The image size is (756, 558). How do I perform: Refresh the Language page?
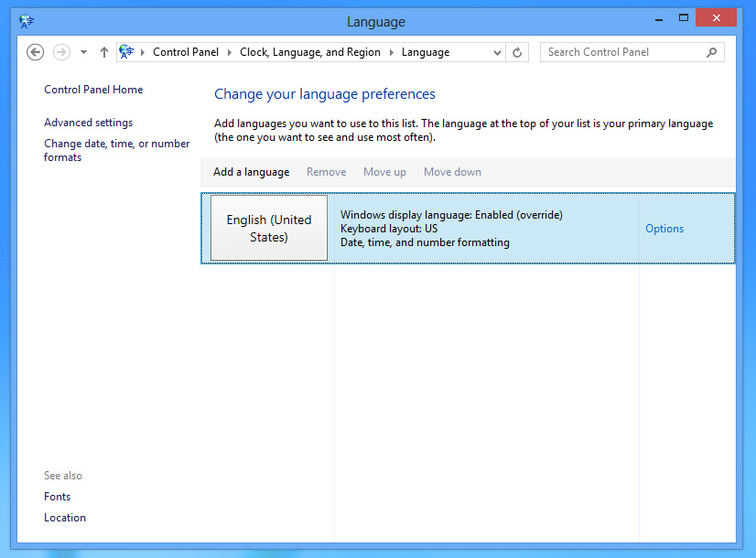pos(517,52)
